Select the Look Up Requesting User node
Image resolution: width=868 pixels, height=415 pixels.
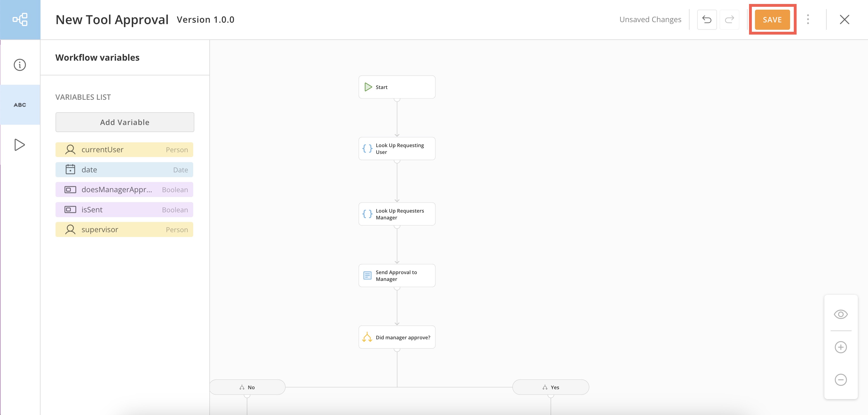click(x=397, y=148)
